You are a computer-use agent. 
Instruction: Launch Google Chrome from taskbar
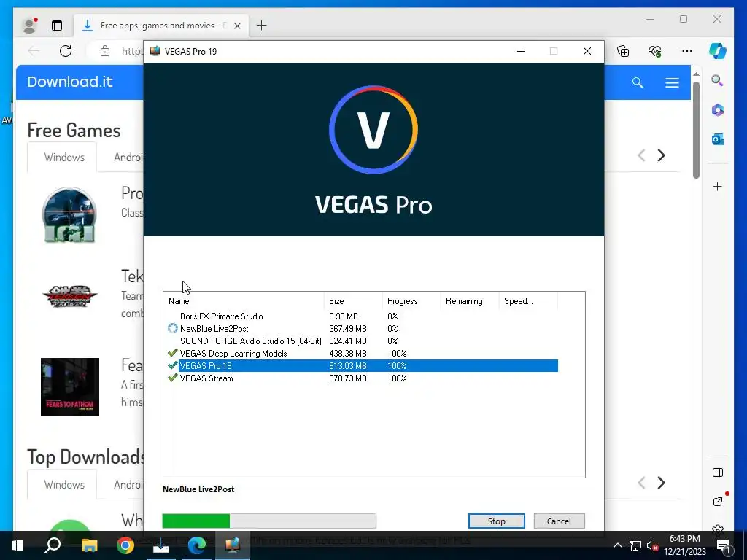point(125,545)
